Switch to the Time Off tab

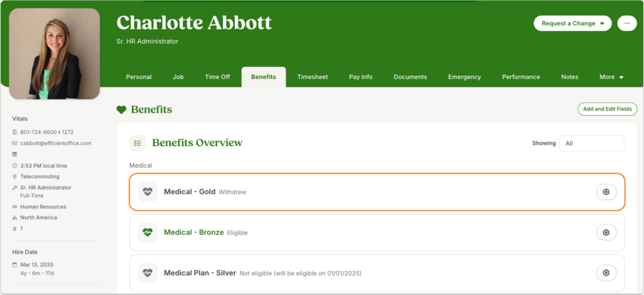point(217,77)
